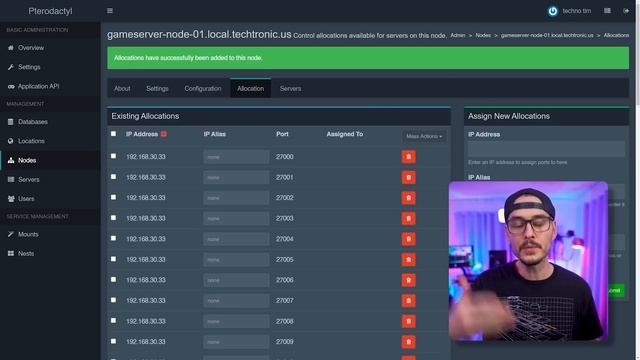Click red icon beside IP Address header
640x360 pixels.
coord(164,134)
